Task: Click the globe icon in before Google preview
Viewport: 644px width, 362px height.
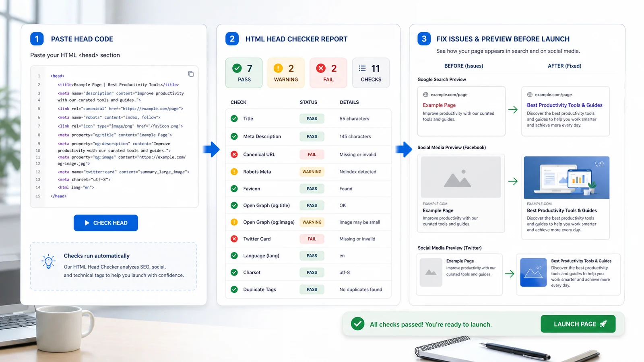Action: click(x=425, y=95)
